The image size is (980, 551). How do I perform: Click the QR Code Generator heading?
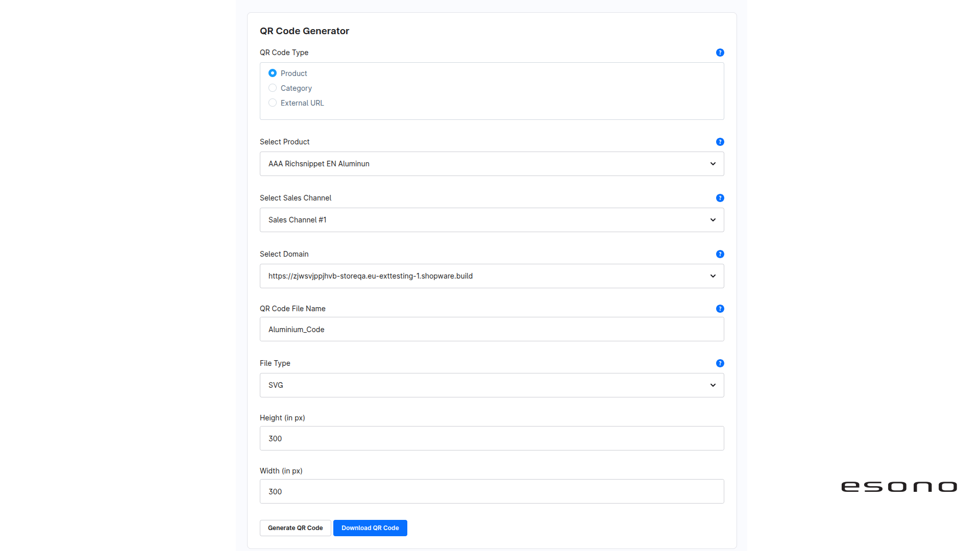pos(304,31)
